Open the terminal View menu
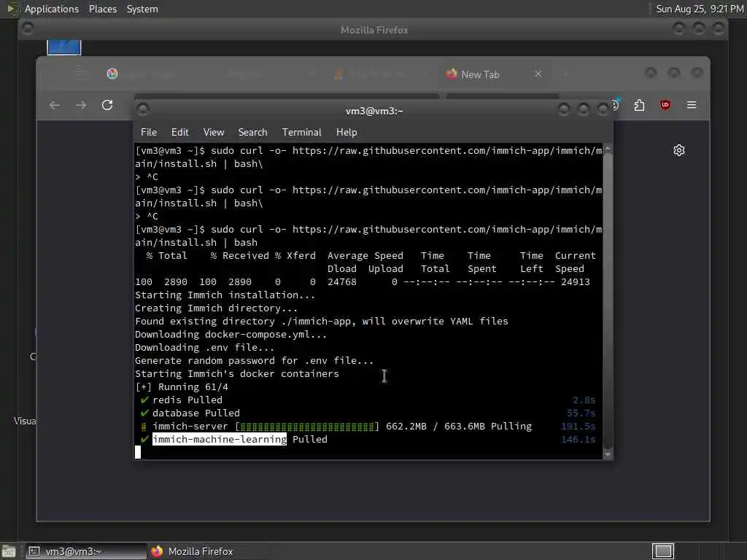 [x=214, y=133]
